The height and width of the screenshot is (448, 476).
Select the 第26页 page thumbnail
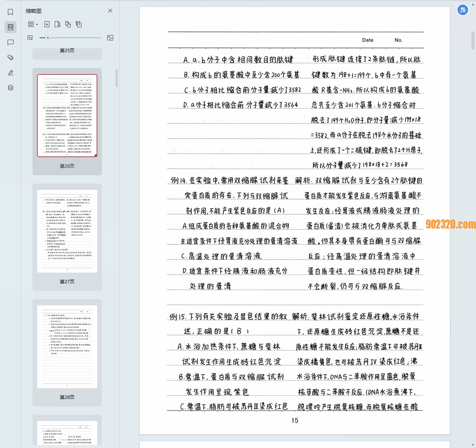(67, 116)
